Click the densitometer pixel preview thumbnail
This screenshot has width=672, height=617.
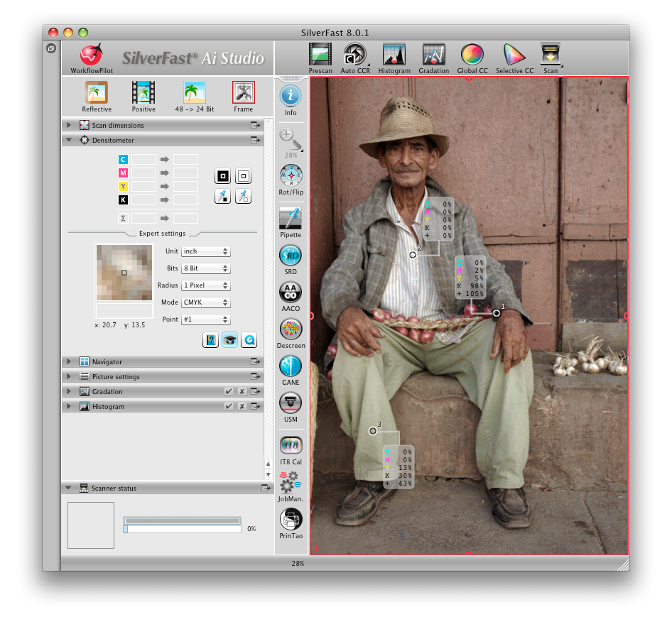click(x=124, y=272)
